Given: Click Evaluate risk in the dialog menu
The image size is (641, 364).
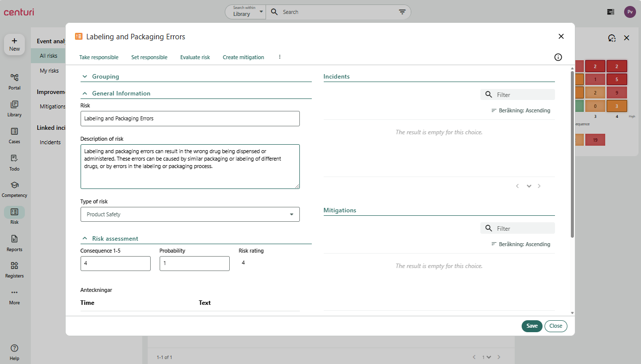Looking at the screenshot, I should click(x=195, y=57).
